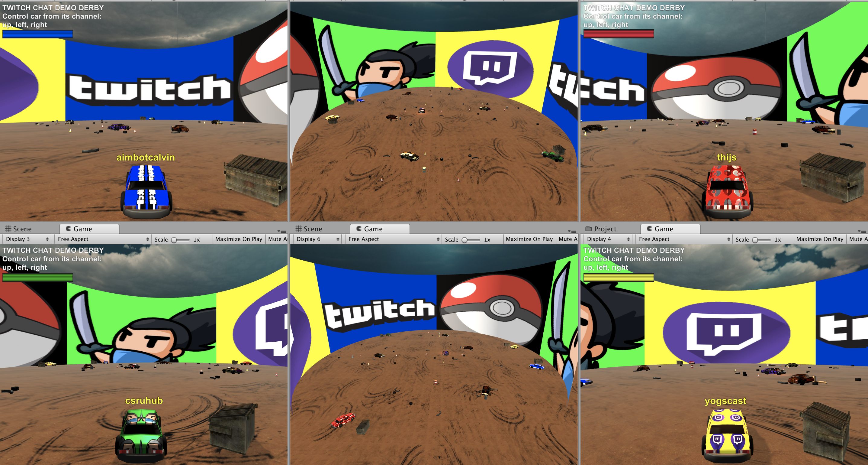Open panel options menu above Display 3 toolbar
The image size is (868, 465).
282,231
